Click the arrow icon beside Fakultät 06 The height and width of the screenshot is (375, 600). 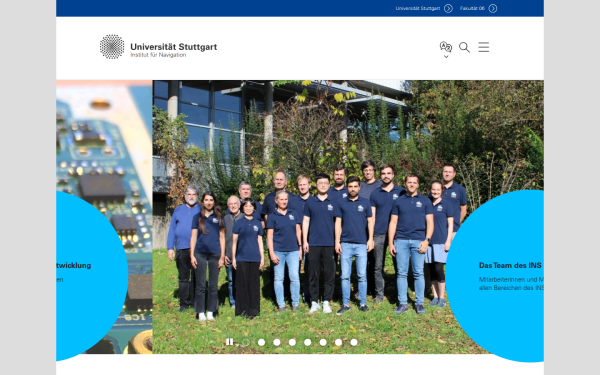tap(493, 8)
